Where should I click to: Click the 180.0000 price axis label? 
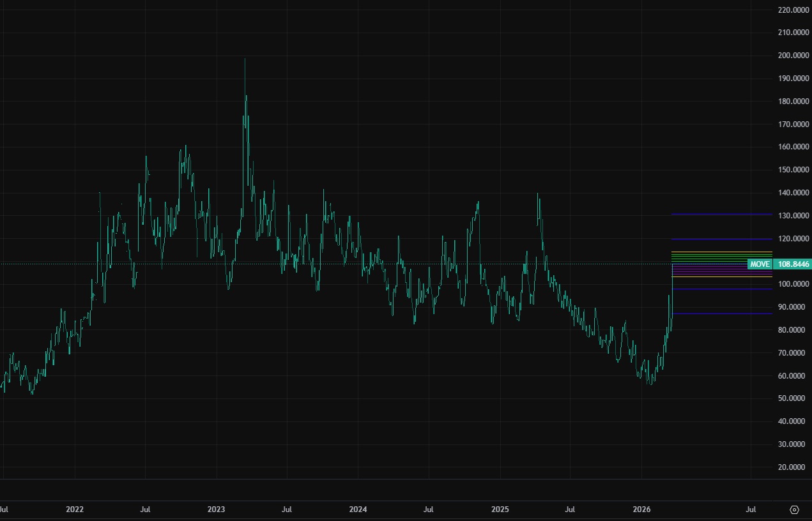tap(794, 102)
